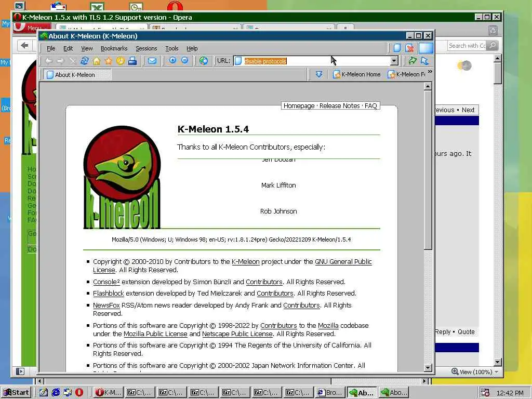Open the Bookmarks star icon
Image resolution: width=532 pixels, height=399 pixels.
click(109, 61)
